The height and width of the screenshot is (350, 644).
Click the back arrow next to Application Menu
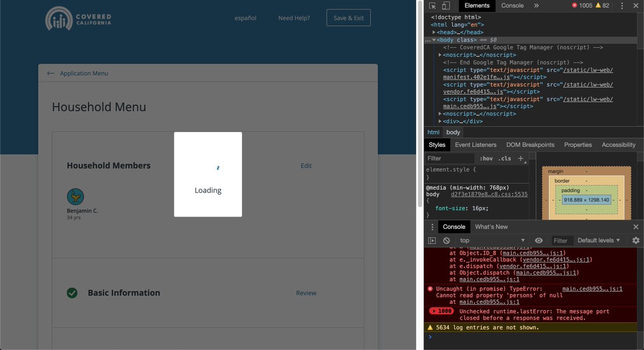click(50, 73)
